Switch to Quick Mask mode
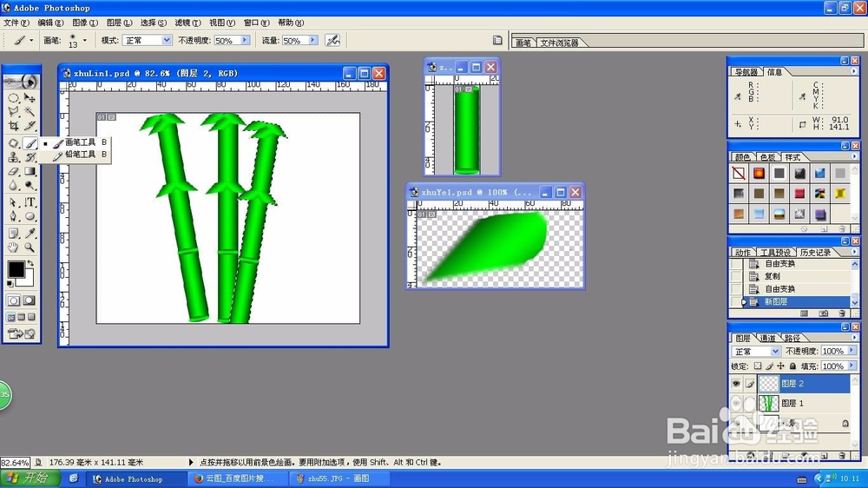The height and width of the screenshot is (488, 868). tap(30, 300)
